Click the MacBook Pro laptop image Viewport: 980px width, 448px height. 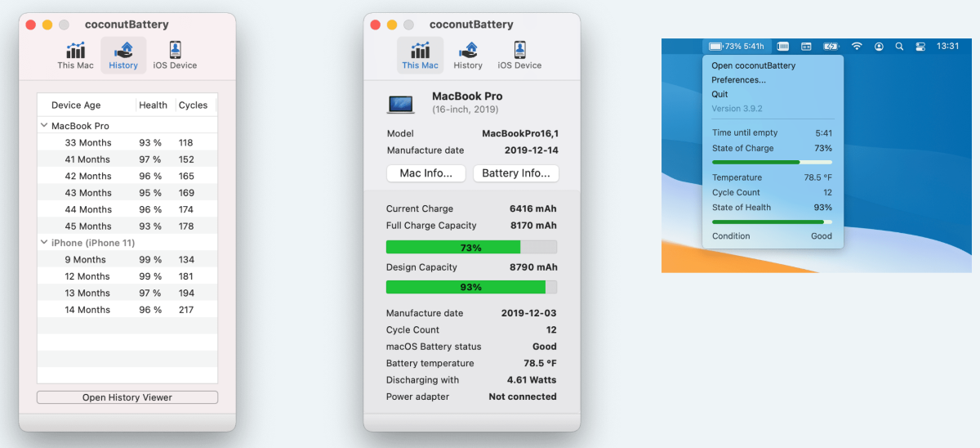pos(401,104)
